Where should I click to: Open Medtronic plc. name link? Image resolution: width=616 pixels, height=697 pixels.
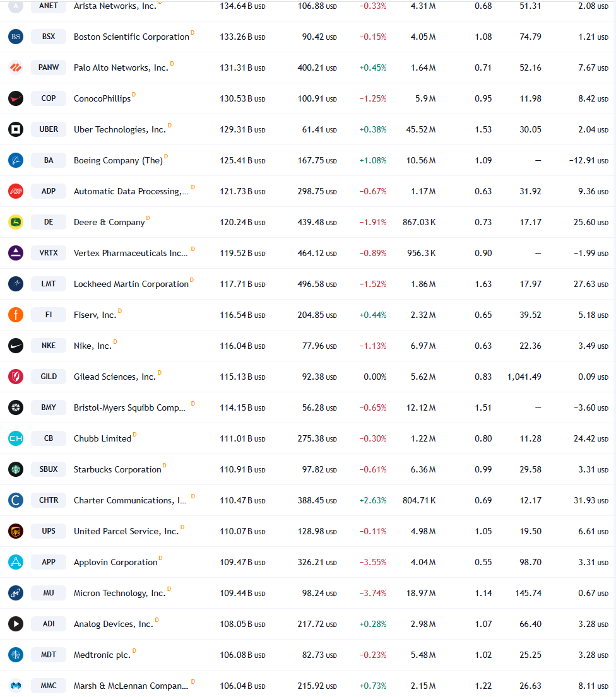[x=102, y=655]
